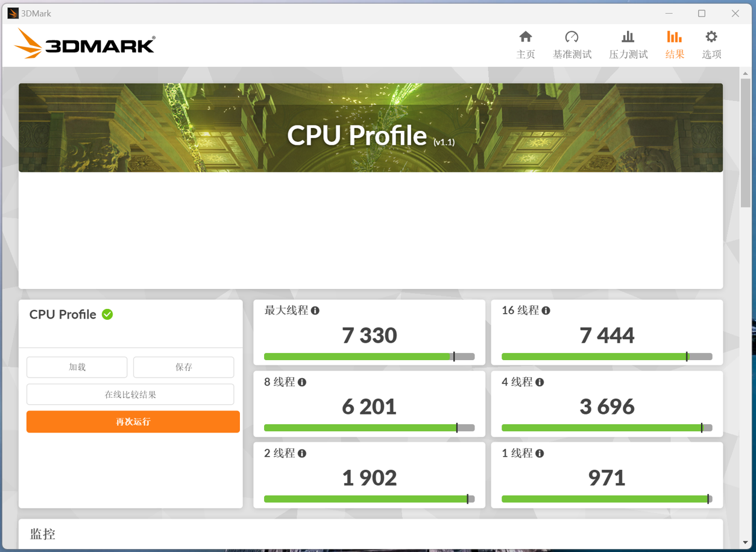Viewport: 756px width, 552px height.
Task: Click the 保存 save button
Action: (183, 367)
